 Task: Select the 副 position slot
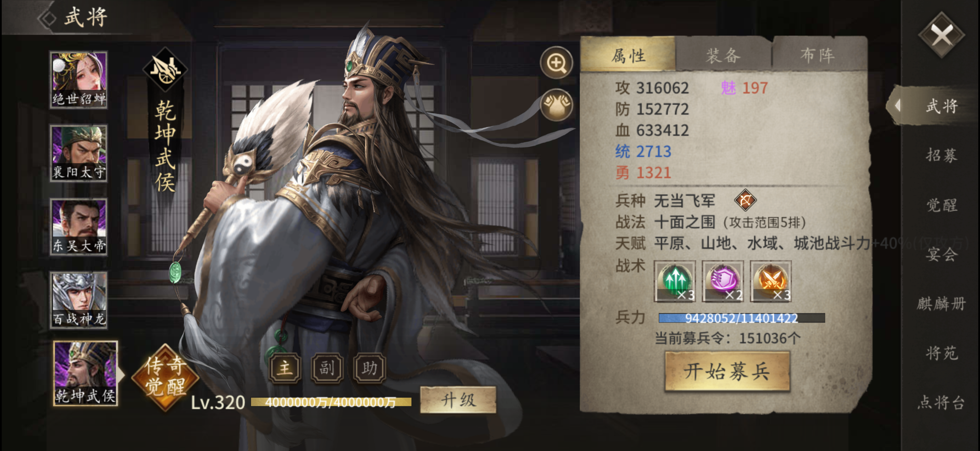point(327,368)
